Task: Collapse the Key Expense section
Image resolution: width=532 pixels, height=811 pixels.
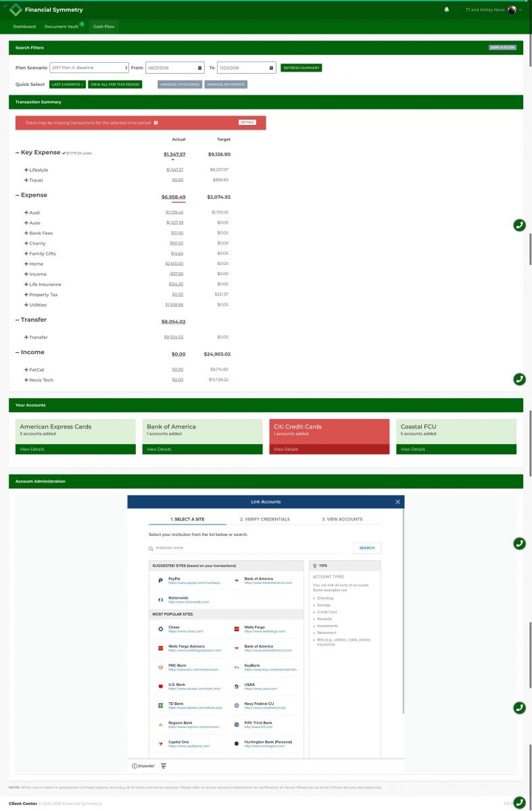Action: (x=18, y=153)
